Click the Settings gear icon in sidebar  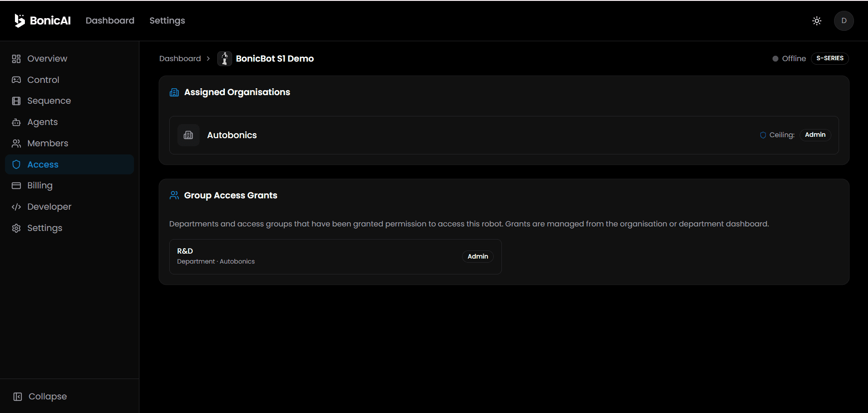(x=16, y=228)
